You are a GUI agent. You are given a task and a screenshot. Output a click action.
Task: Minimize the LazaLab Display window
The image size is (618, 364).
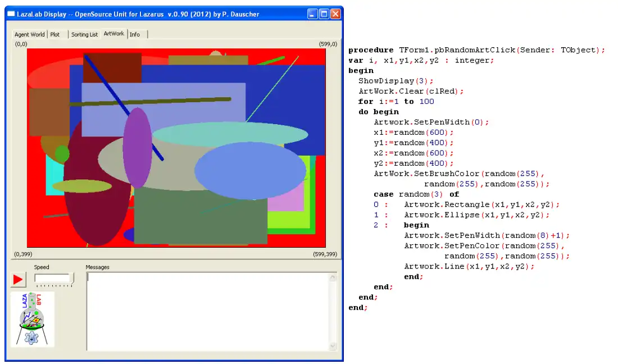[x=312, y=14]
